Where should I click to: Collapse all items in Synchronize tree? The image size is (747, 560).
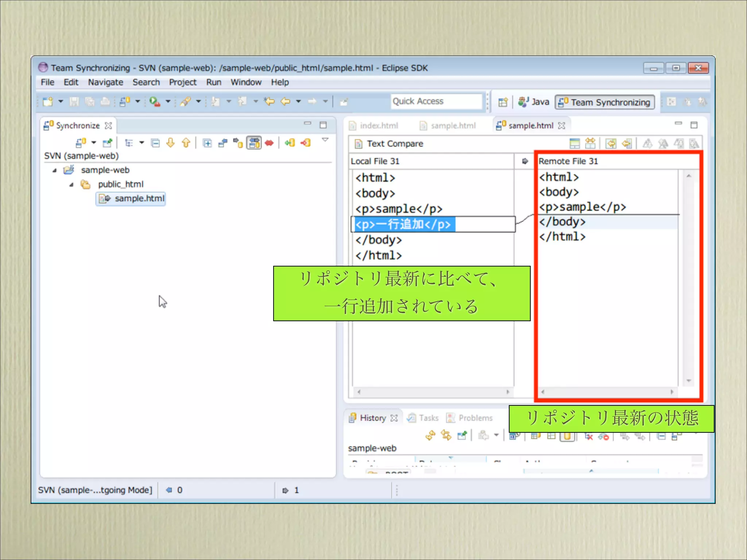(x=155, y=143)
